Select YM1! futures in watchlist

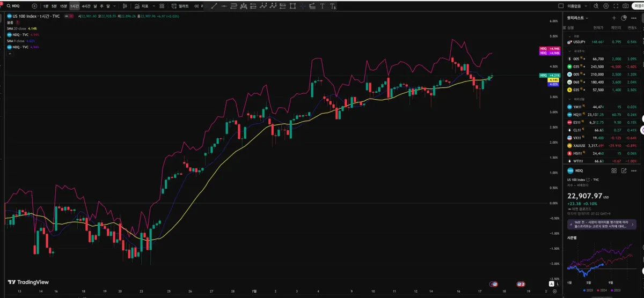(x=602, y=107)
